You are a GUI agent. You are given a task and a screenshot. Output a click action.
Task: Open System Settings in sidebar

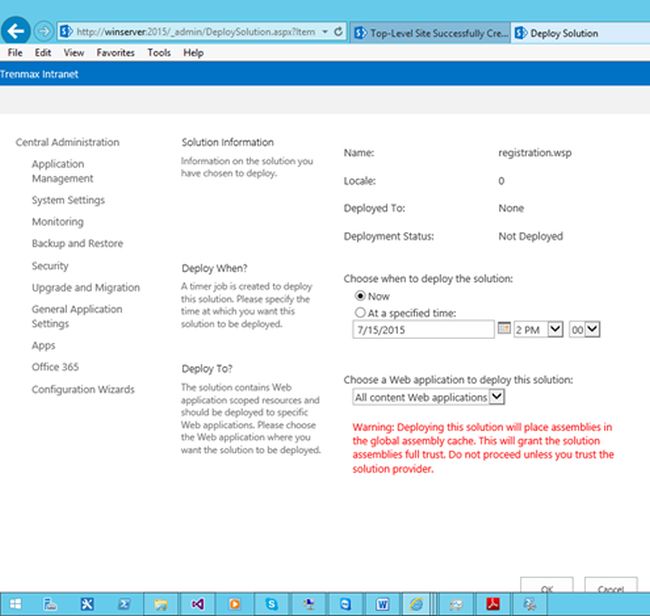tap(68, 200)
